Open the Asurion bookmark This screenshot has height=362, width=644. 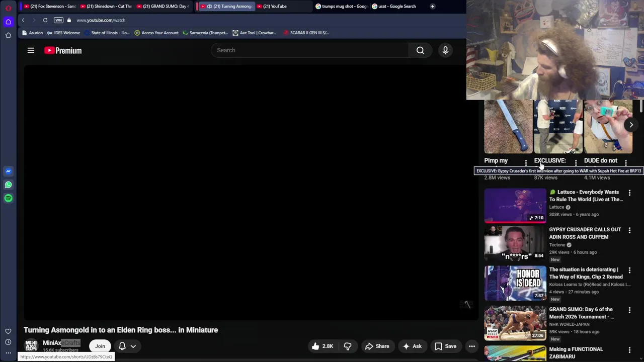32,33
